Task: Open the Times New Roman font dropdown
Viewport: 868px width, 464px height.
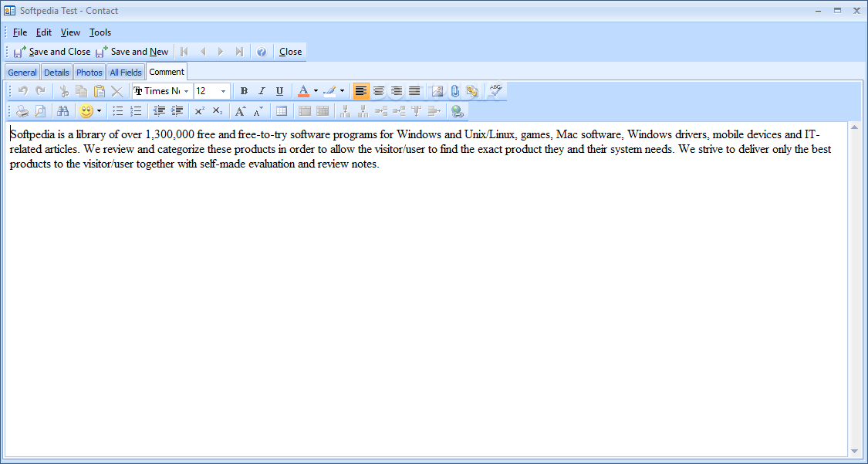Action: pos(187,91)
